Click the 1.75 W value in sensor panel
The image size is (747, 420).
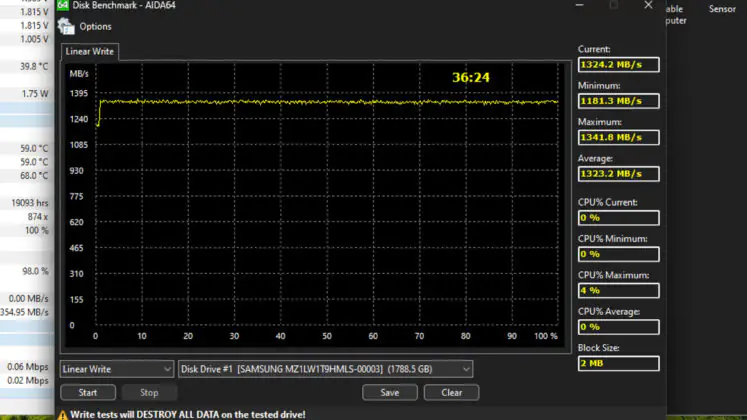(35, 94)
